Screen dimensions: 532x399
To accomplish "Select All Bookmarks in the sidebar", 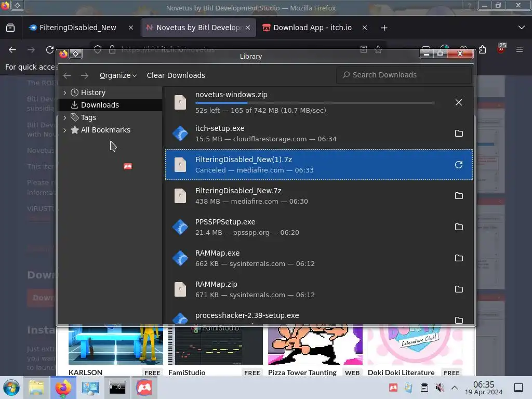I will pos(110,130).
